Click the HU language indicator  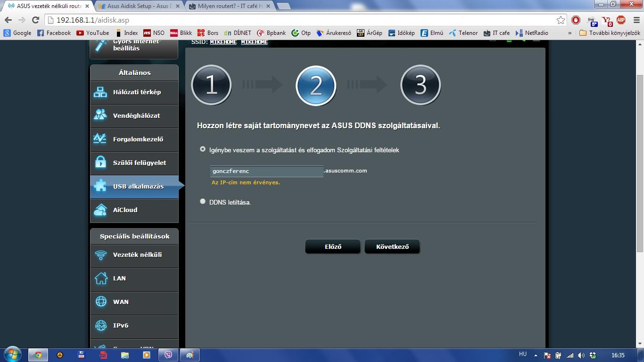point(523,354)
